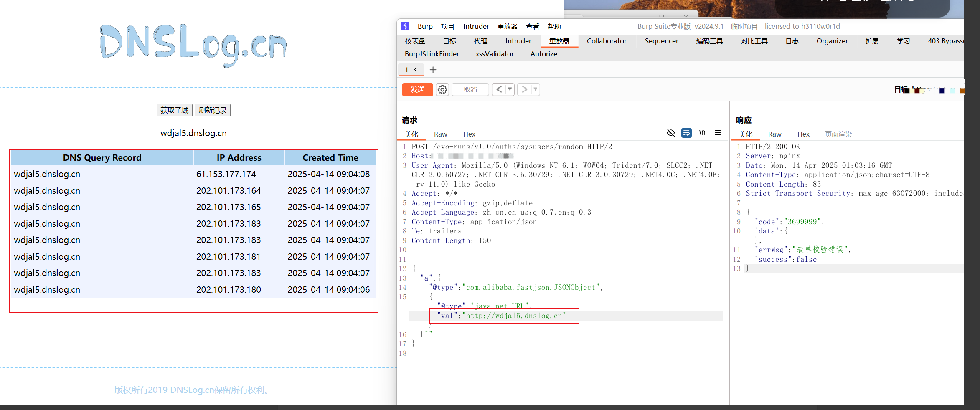
Task: Open the 查看 menu
Action: 532,26
